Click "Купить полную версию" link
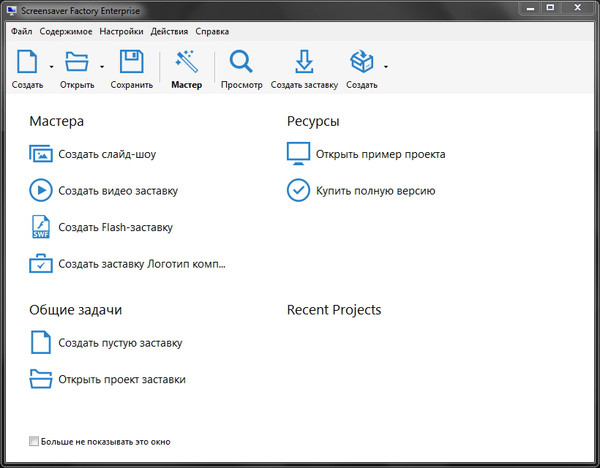Viewport: 600px width, 468px height. [375, 190]
